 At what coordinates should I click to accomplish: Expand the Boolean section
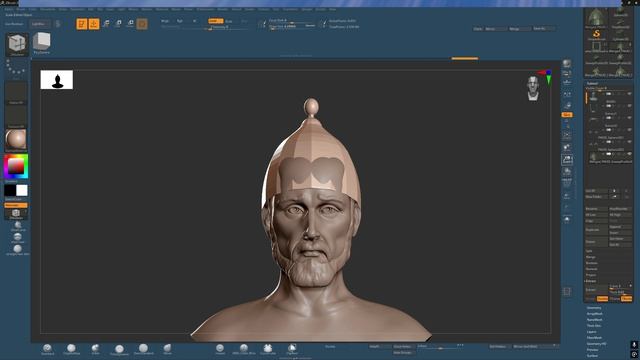pyautogui.click(x=592, y=263)
